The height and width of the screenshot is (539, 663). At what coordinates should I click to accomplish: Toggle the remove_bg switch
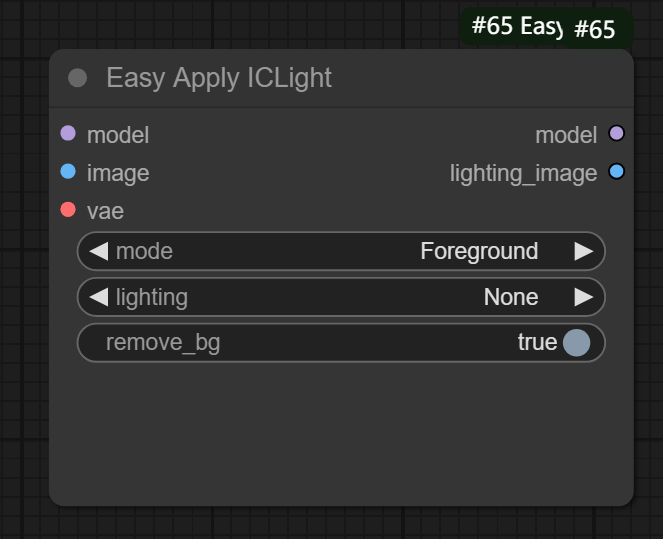(x=576, y=343)
